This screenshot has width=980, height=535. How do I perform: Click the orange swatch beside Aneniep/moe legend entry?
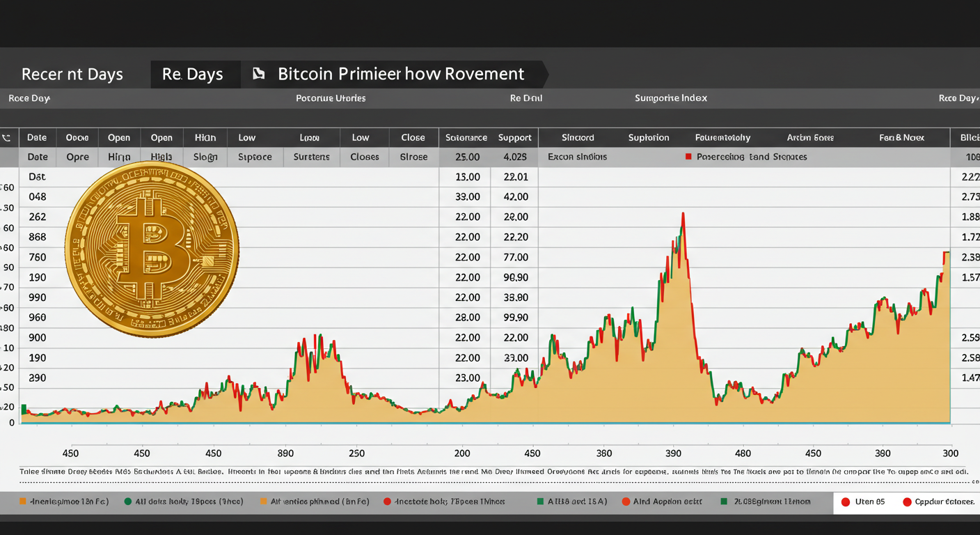point(22,502)
